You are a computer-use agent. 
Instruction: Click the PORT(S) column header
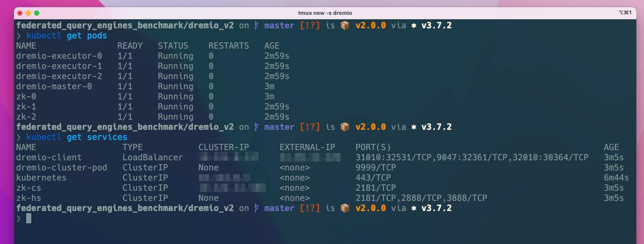[373, 147]
